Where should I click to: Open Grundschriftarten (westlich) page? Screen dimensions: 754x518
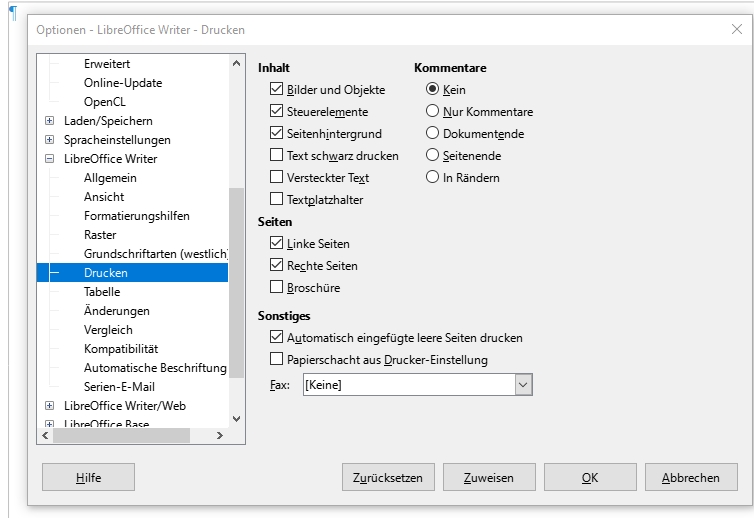(155, 254)
